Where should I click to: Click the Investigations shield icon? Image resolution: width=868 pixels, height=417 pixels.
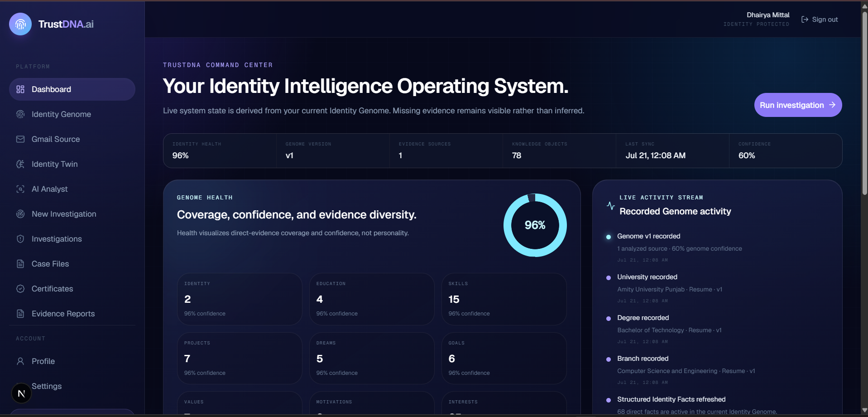(20, 239)
